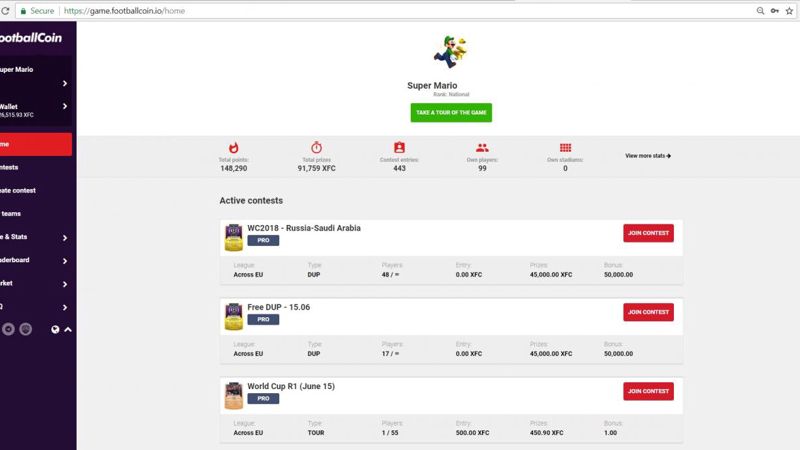This screenshot has height=450, width=800.
Task: Click the 1 / 55 players value
Action: click(390, 433)
